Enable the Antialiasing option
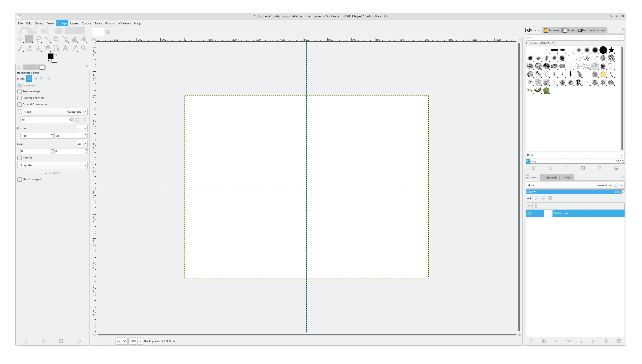This screenshot has height=364, width=642. pos(20,86)
